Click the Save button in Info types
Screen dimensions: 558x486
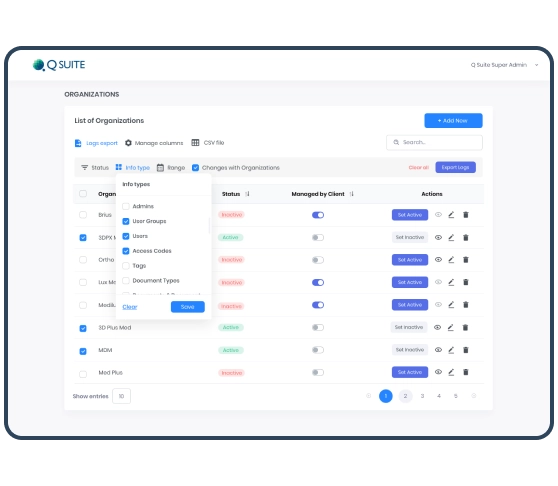[x=188, y=307]
